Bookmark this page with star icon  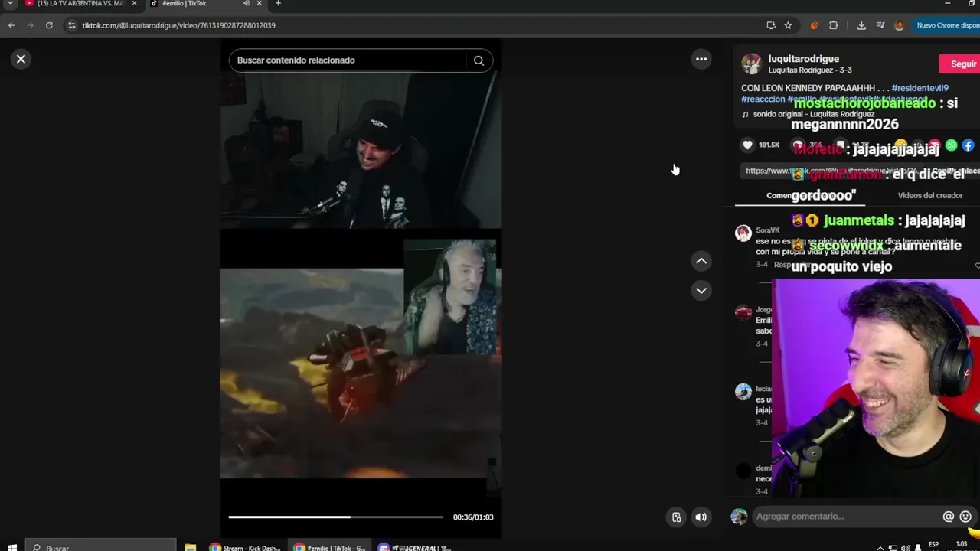pos(788,25)
